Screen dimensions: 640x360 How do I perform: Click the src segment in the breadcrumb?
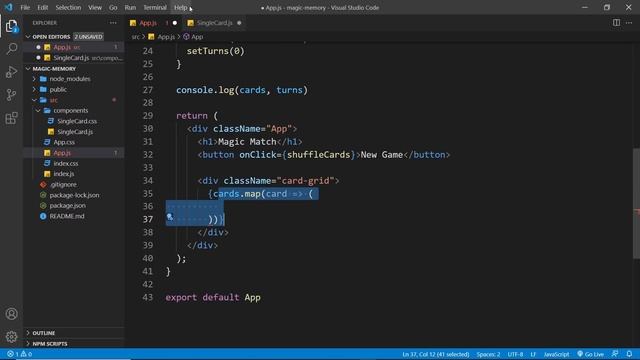(136, 37)
